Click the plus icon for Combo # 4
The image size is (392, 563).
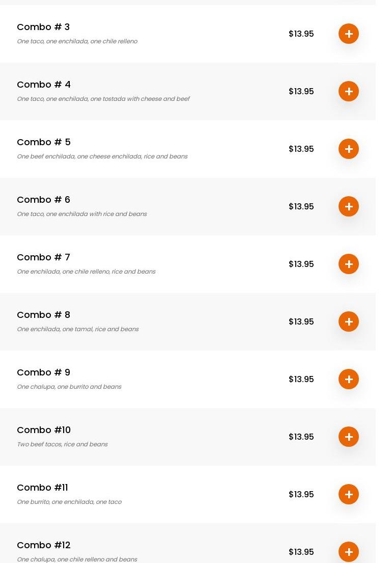(349, 91)
